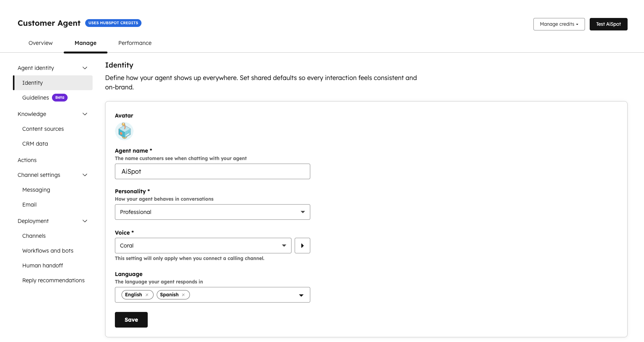The width and height of the screenshot is (644, 342).
Task: Click the agent avatar image
Action: click(x=124, y=131)
